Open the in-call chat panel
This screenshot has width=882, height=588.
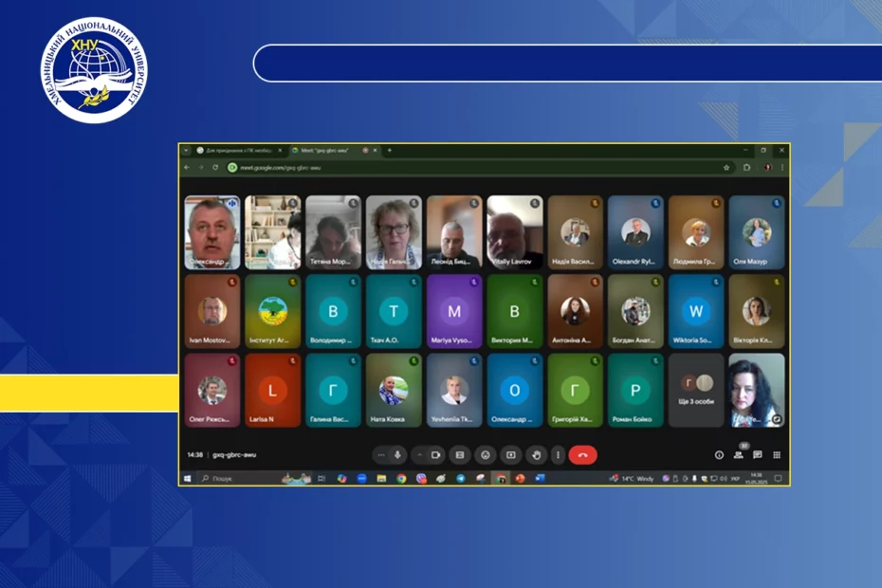[758, 454]
